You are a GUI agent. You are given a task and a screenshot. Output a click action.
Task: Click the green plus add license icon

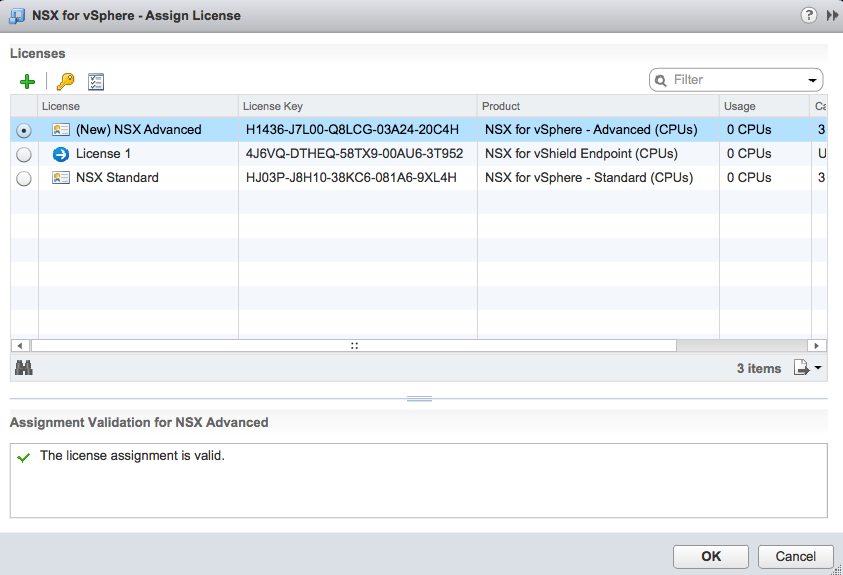click(x=27, y=82)
